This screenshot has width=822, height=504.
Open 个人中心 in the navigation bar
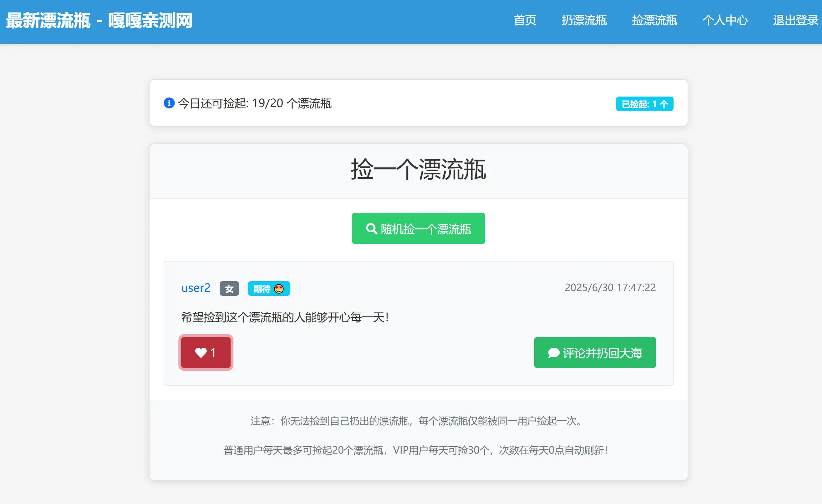(x=725, y=21)
